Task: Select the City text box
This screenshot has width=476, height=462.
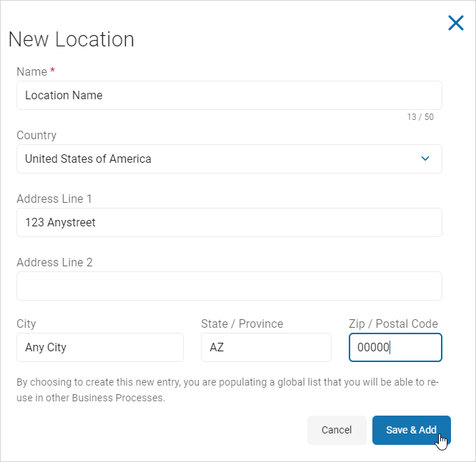Action: pyautogui.click(x=100, y=348)
